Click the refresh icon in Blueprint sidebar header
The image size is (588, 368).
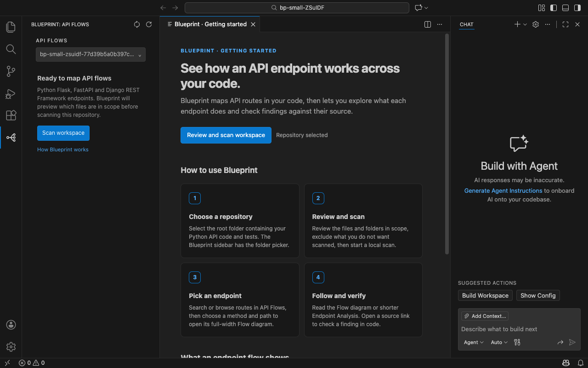tap(149, 24)
